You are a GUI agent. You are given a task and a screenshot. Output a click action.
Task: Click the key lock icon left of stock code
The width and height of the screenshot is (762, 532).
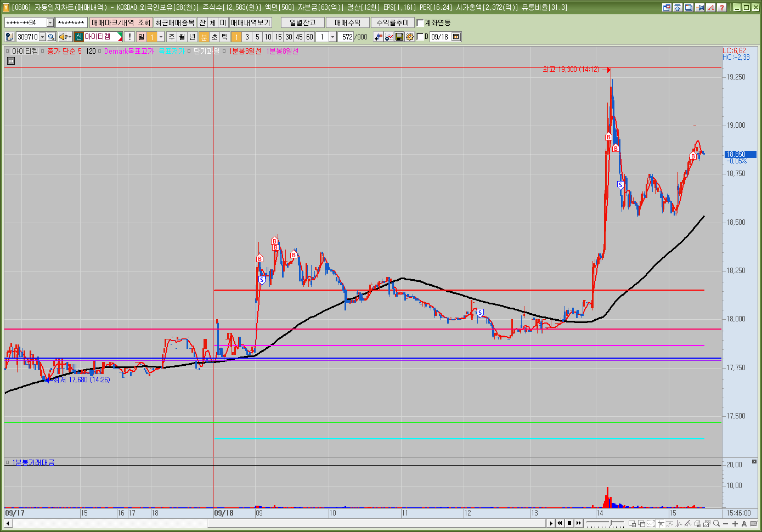(x=9, y=37)
